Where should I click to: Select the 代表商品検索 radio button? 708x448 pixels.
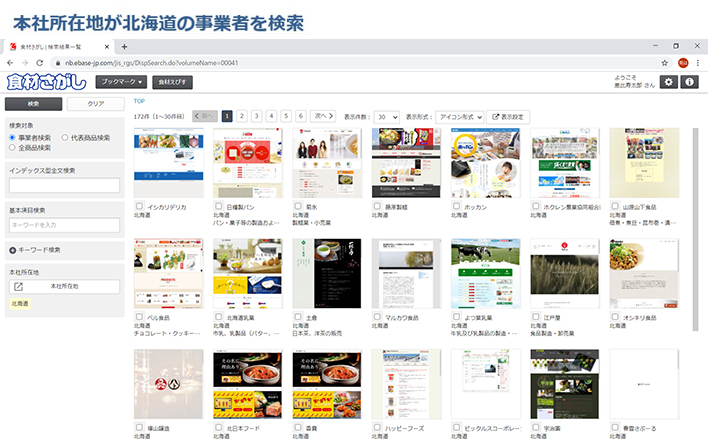coord(65,137)
